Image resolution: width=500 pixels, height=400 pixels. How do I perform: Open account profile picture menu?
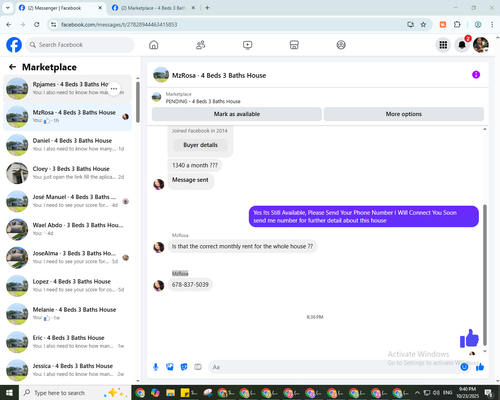pos(481,45)
